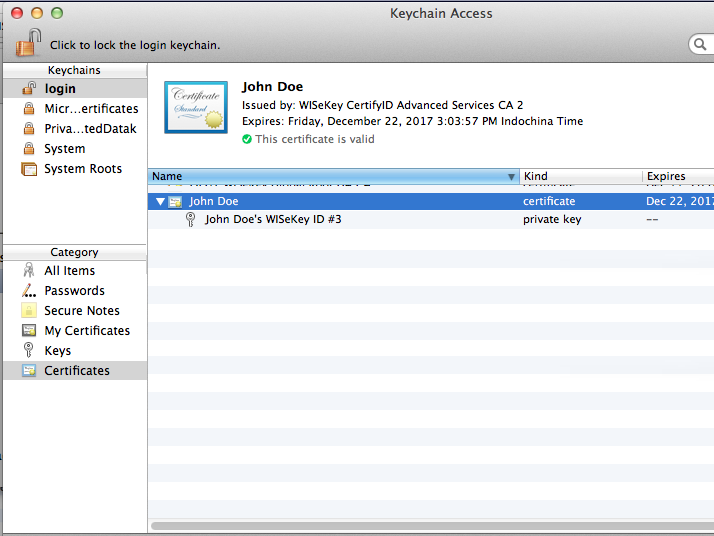Click the Certificates category icon
Screen dimensions: 714x536
29,371
